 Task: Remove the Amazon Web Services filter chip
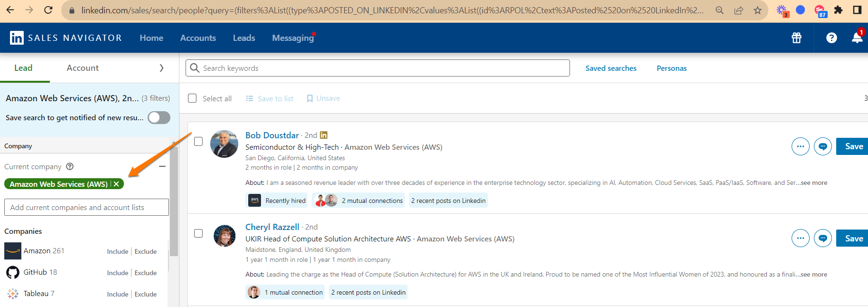coord(116,184)
